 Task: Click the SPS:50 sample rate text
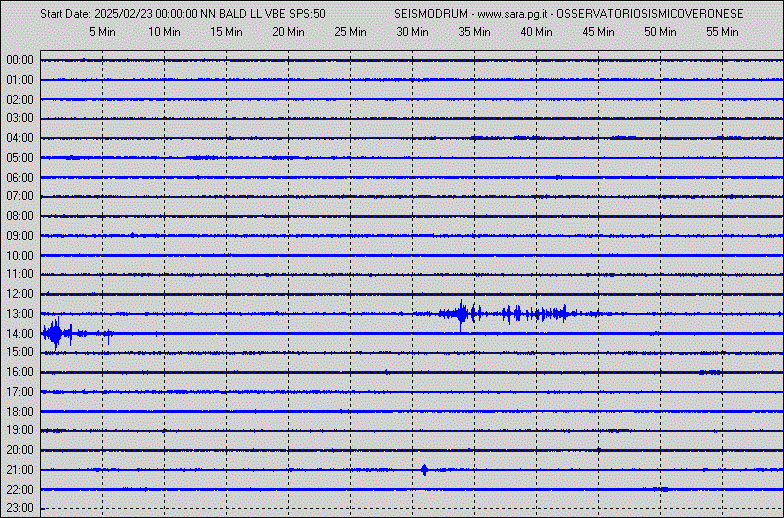(x=308, y=14)
